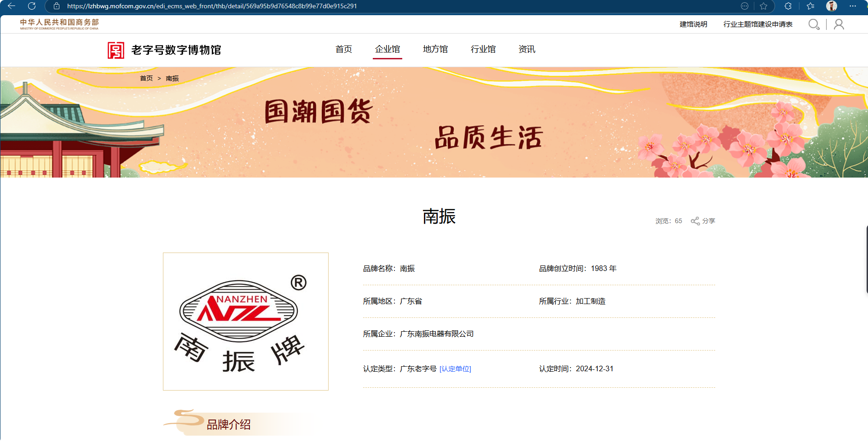Viewport: 868px width, 443px height.
Task: Open browser settings three-dot menu
Action: click(x=852, y=6)
